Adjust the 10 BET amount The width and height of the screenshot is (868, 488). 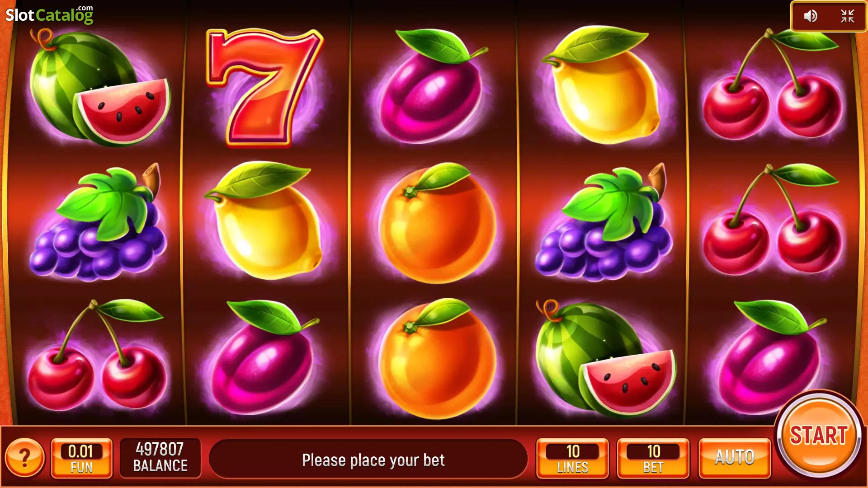coord(653,458)
